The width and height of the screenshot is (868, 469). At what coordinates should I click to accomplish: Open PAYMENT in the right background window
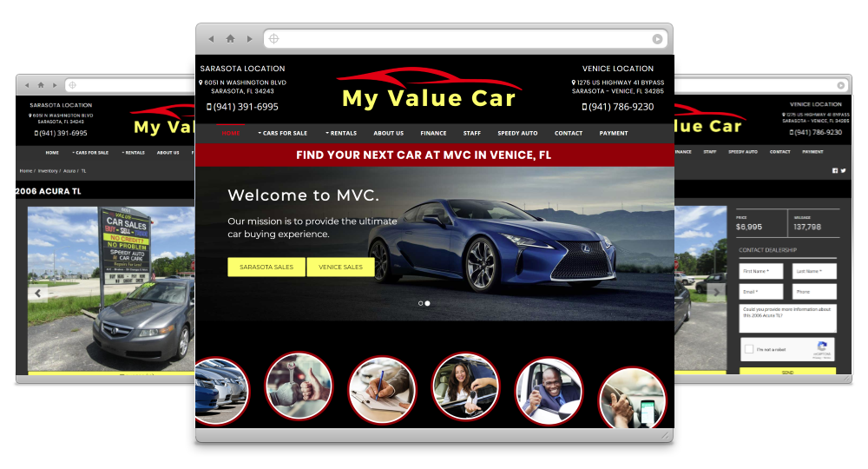coord(812,152)
